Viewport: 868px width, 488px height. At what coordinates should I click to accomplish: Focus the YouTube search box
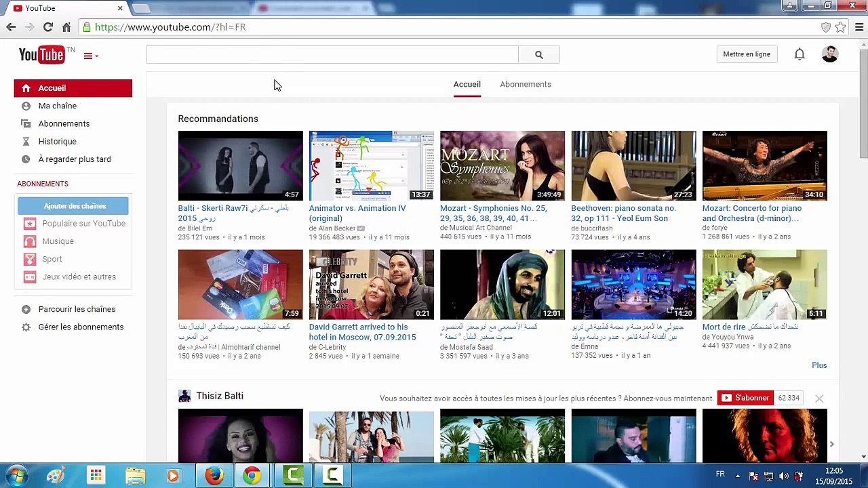click(x=332, y=55)
